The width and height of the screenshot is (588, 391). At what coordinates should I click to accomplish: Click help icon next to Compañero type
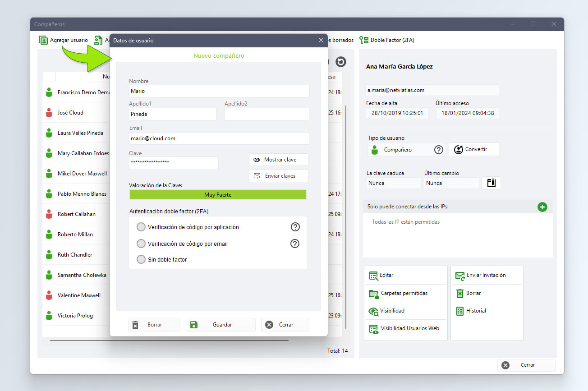pos(439,150)
